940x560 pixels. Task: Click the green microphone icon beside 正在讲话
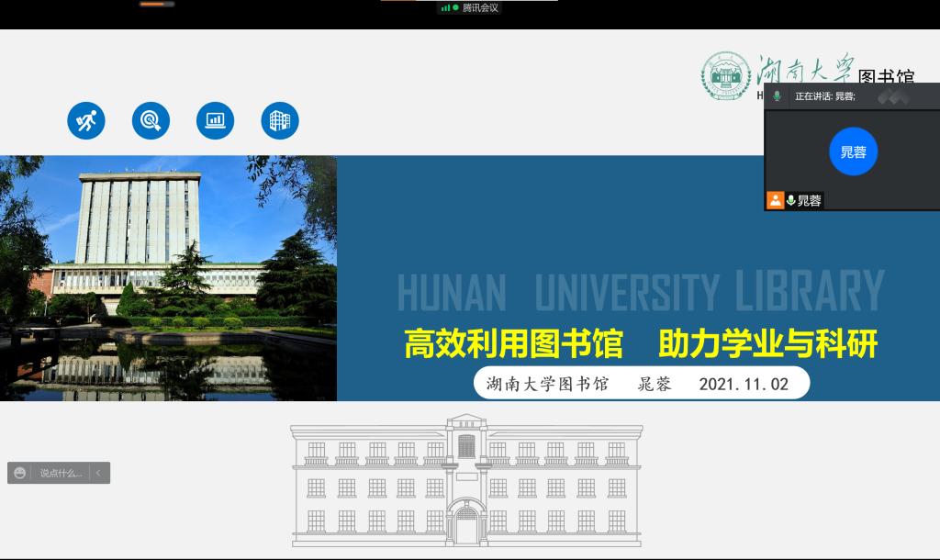(x=777, y=96)
